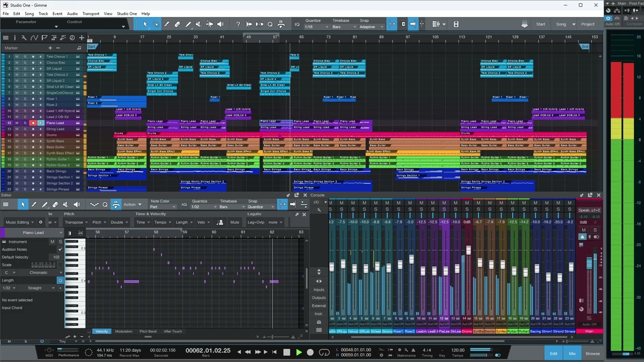The width and height of the screenshot is (644, 362).
Task: Select the Bend tool in arrange toolbar
Action: [x=209, y=24]
